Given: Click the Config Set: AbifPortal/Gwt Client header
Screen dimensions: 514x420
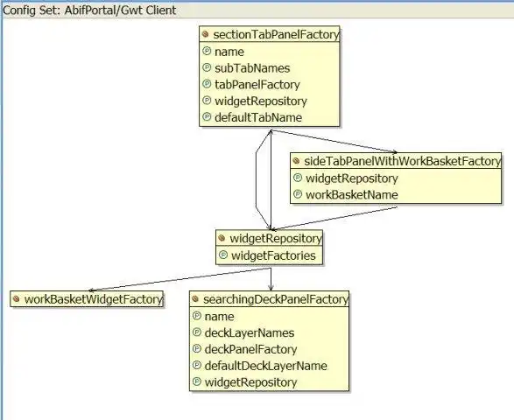Looking at the screenshot, I should tap(89, 10).
